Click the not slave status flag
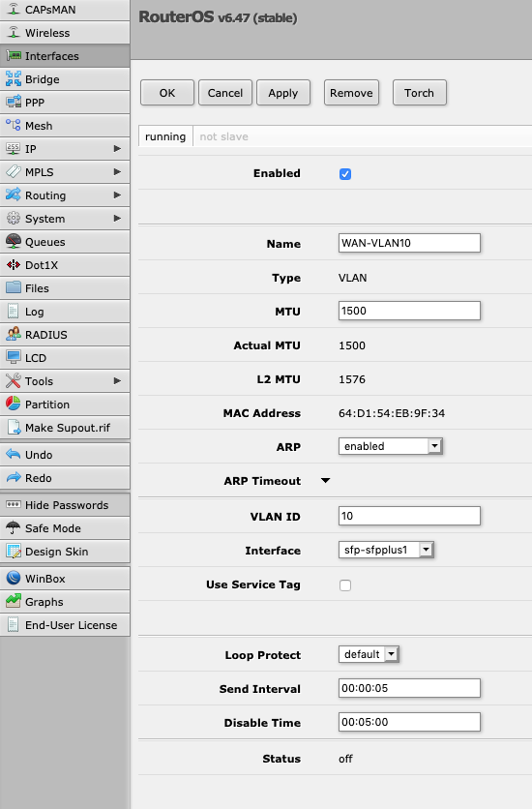The width and height of the screenshot is (532, 809). [x=223, y=136]
